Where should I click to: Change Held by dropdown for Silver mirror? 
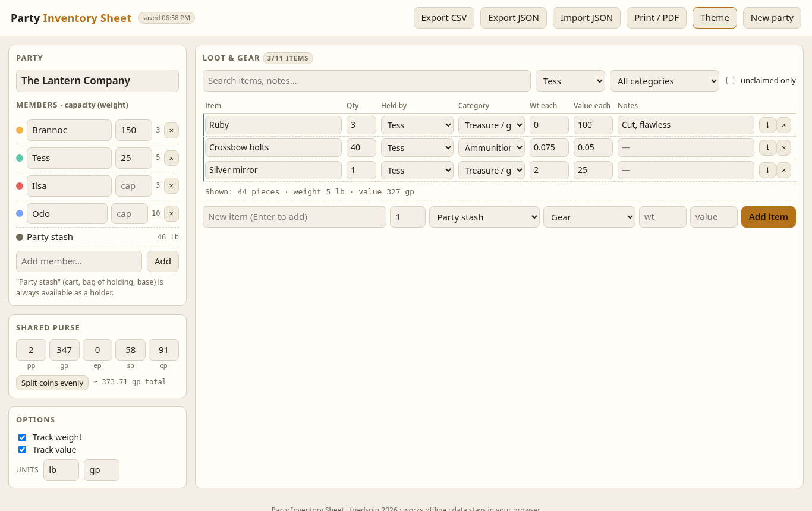click(x=417, y=171)
